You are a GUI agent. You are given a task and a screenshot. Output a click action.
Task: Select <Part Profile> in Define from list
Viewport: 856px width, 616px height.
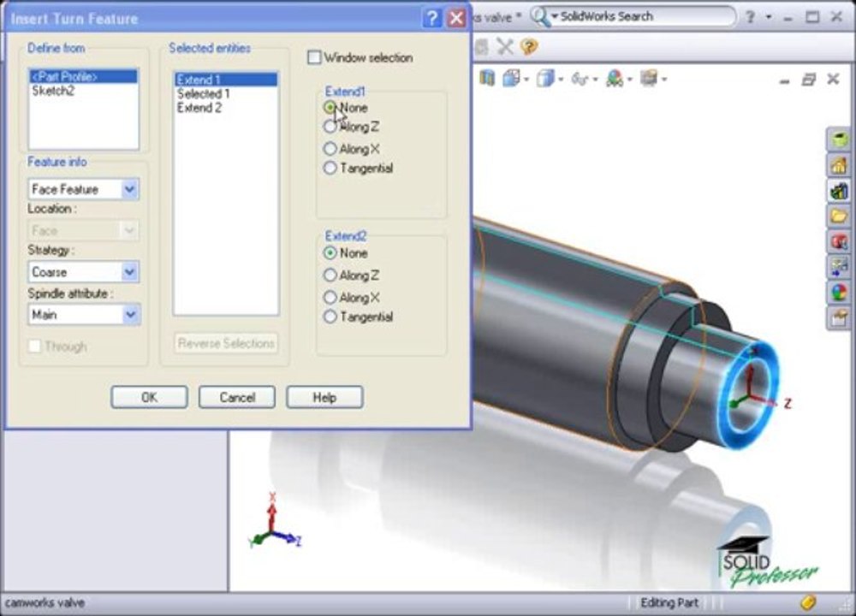pyautogui.click(x=84, y=76)
